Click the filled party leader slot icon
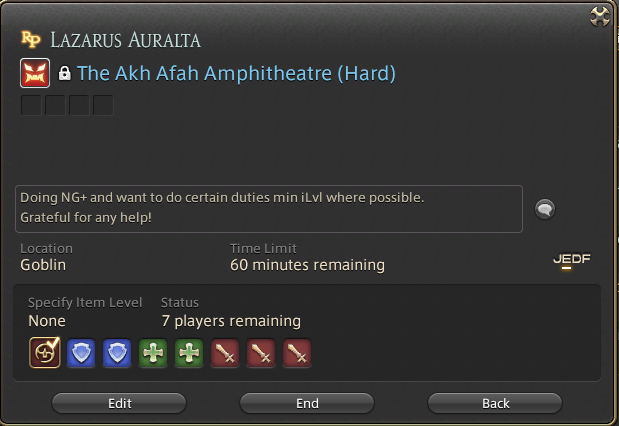The width and height of the screenshot is (619, 426). (x=45, y=352)
